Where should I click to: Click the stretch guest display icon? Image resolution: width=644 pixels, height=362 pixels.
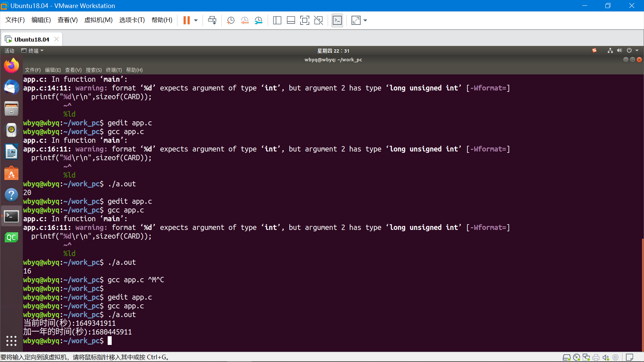[356, 20]
